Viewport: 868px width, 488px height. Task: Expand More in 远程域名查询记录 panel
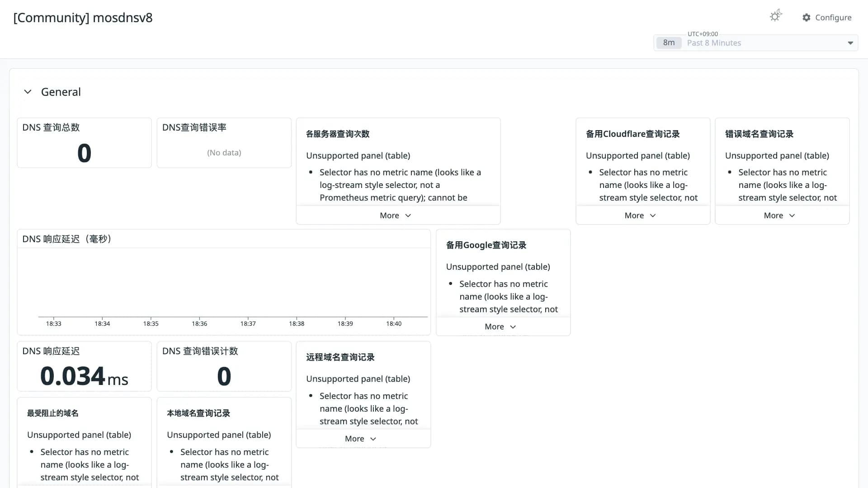pyautogui.click(x=360, y=439)
